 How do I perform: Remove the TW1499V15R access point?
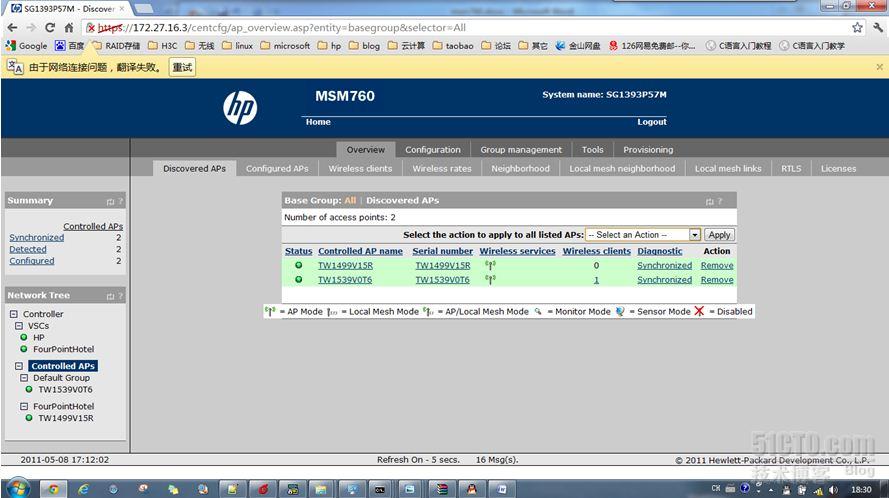coord(717,265)
